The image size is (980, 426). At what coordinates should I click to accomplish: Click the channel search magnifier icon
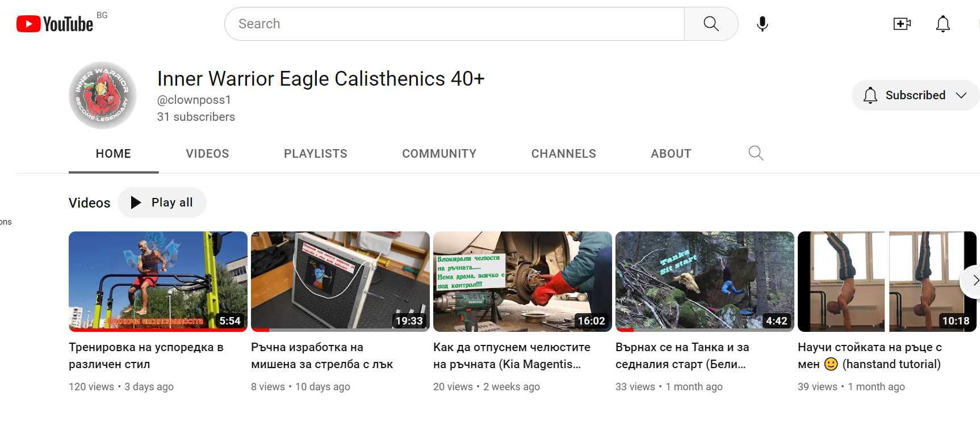point(756,153)
